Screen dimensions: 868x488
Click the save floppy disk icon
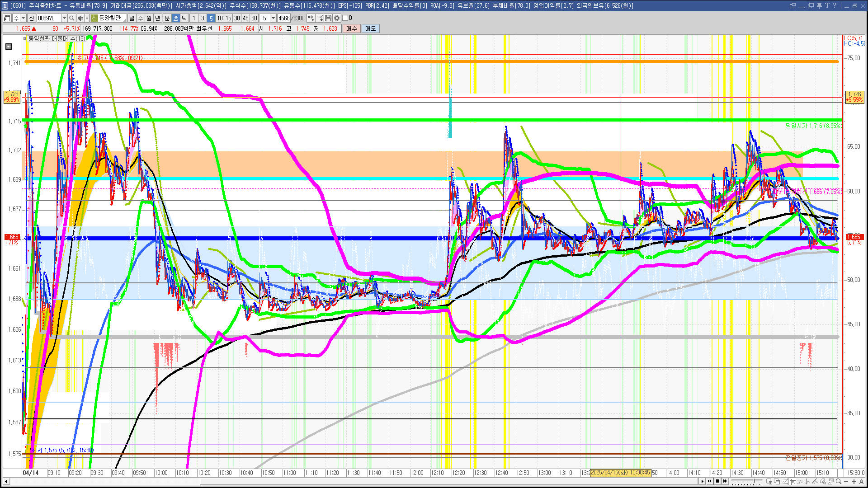tap(328, 18)
